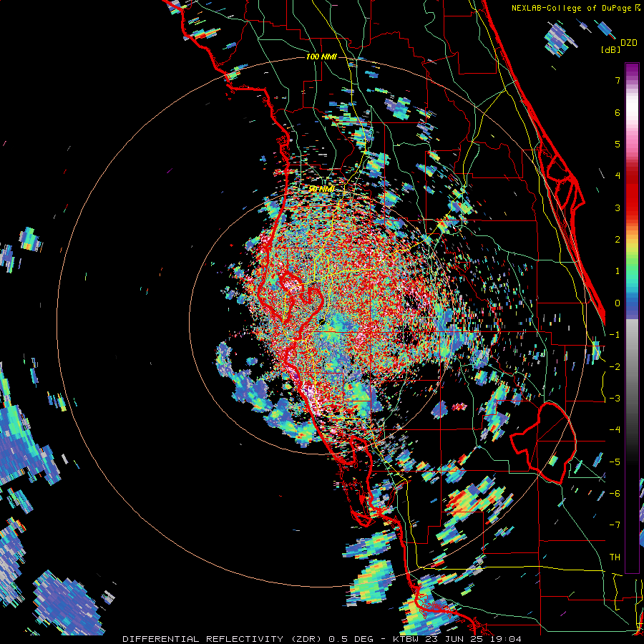
Task: Click the -6 value on the color scale
Action: (615, 494)
